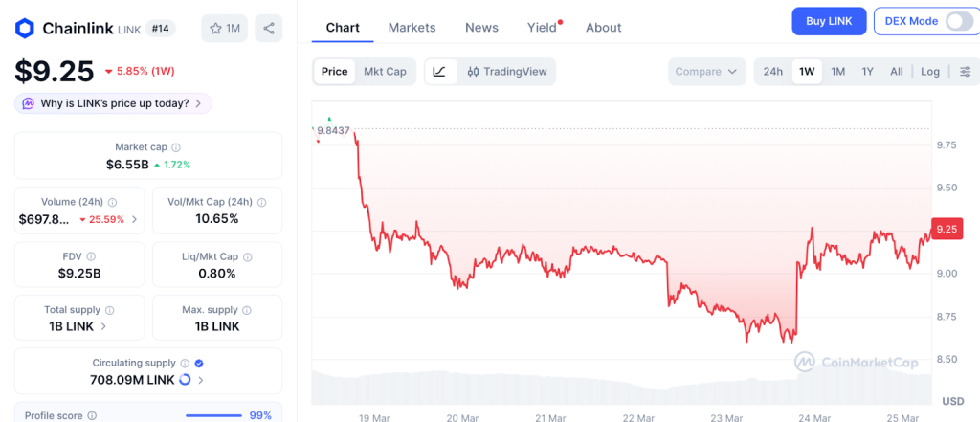980x422 pixels.
Task: Open the News tab
Action: (x=481, y=28)
